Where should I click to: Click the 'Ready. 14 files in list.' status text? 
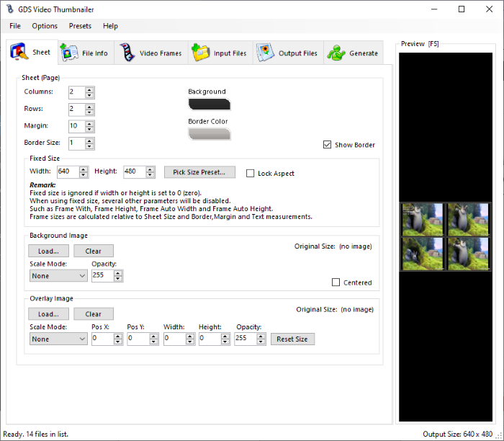[x=36, y=434]
